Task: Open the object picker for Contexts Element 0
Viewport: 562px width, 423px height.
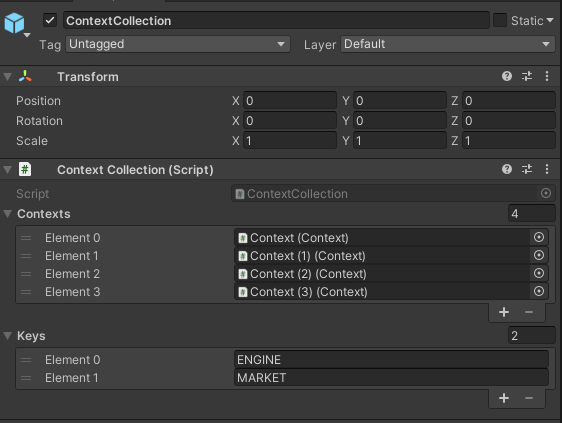Action: 539,237
